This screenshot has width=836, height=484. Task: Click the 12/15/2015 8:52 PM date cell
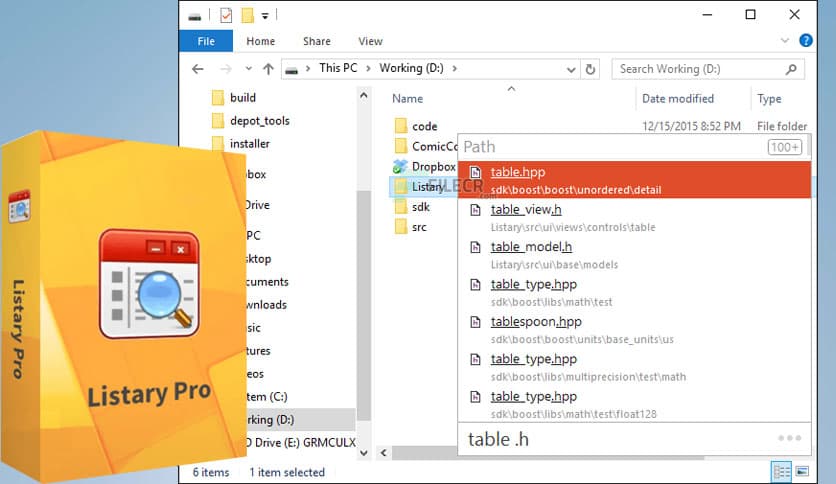tap(691, 126)
